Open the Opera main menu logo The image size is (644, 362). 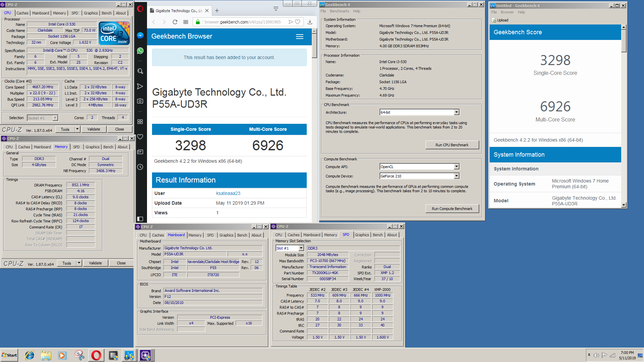point(140,9)
